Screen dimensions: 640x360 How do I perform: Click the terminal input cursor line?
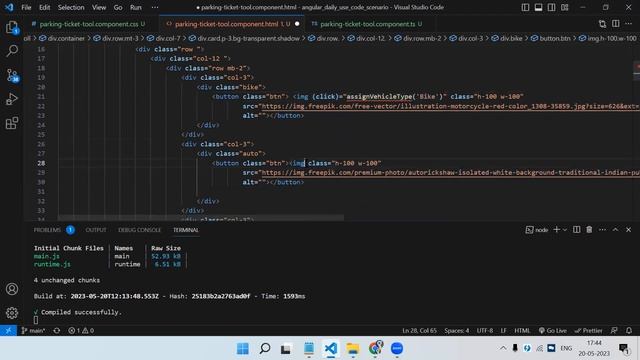(36, 320)
